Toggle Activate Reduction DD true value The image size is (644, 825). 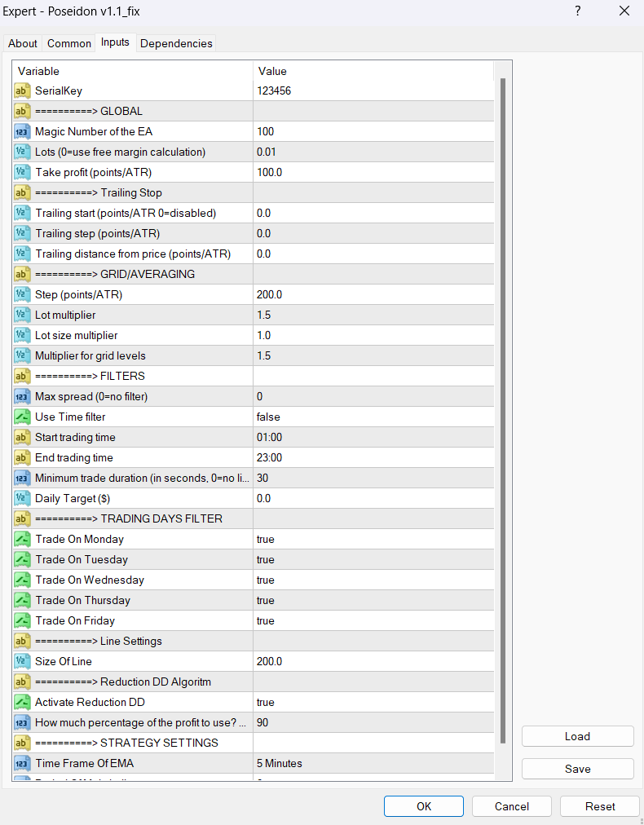click(x=373, y=702)
